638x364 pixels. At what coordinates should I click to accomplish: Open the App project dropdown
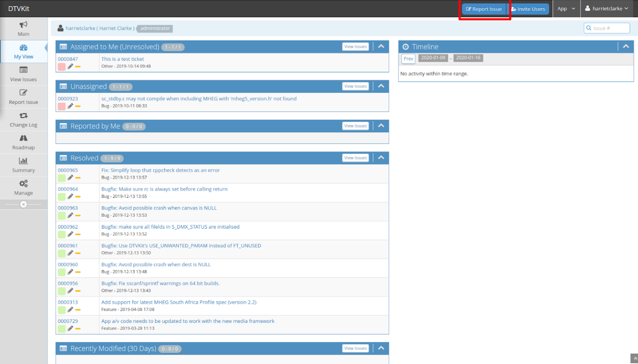[x=566, y=9]
